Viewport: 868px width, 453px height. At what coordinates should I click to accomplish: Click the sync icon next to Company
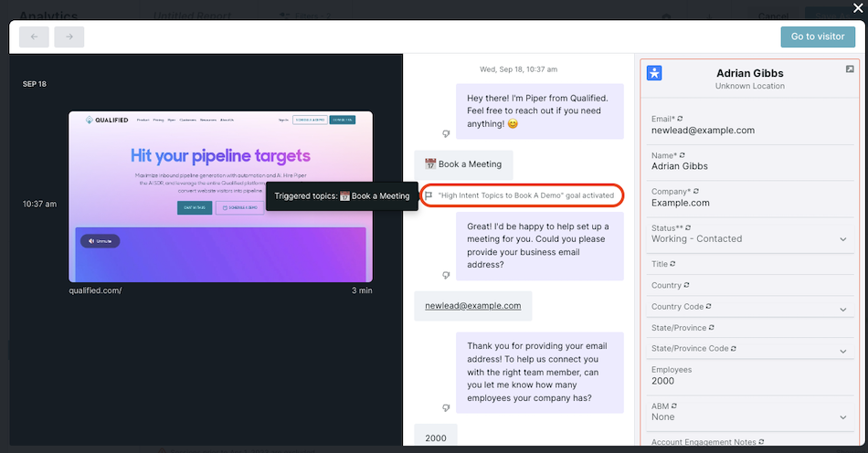coord(696,192)
